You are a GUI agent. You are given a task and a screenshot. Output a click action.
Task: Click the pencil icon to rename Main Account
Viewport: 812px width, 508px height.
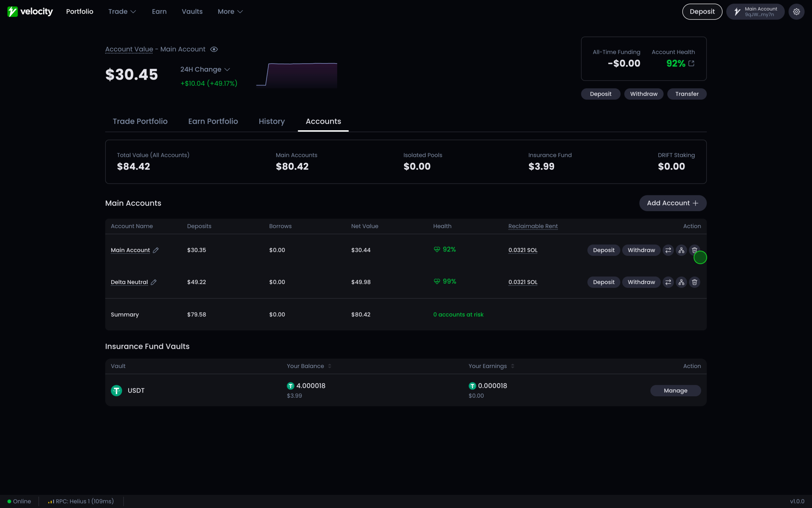156,250
